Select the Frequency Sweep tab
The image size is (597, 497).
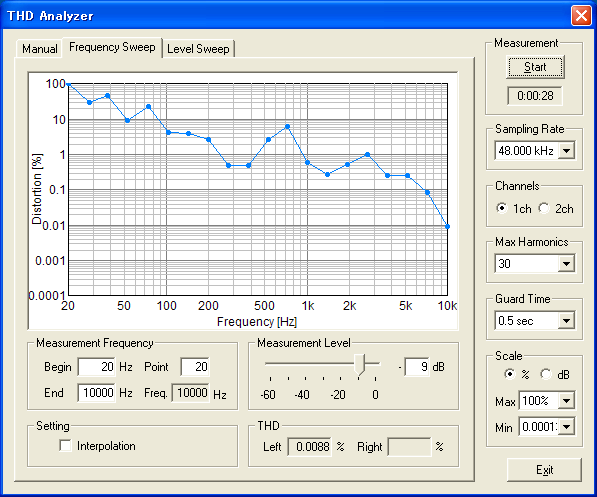[x=112, y=47]
